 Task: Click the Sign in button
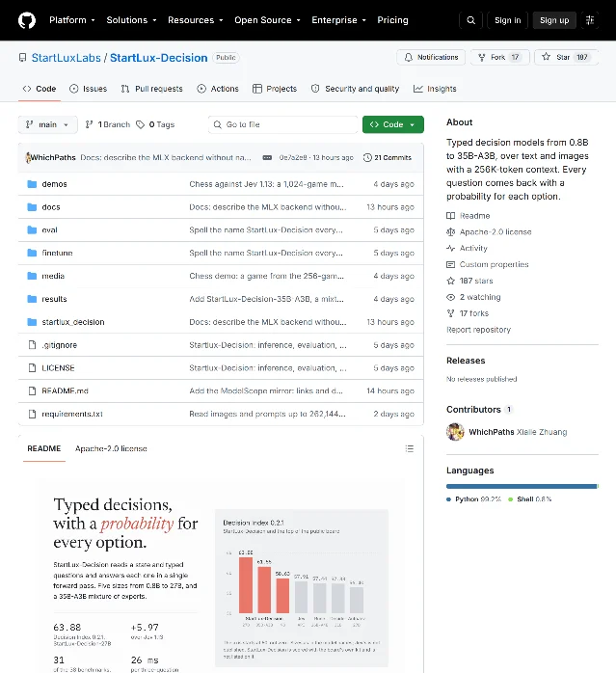click(507, 20)
